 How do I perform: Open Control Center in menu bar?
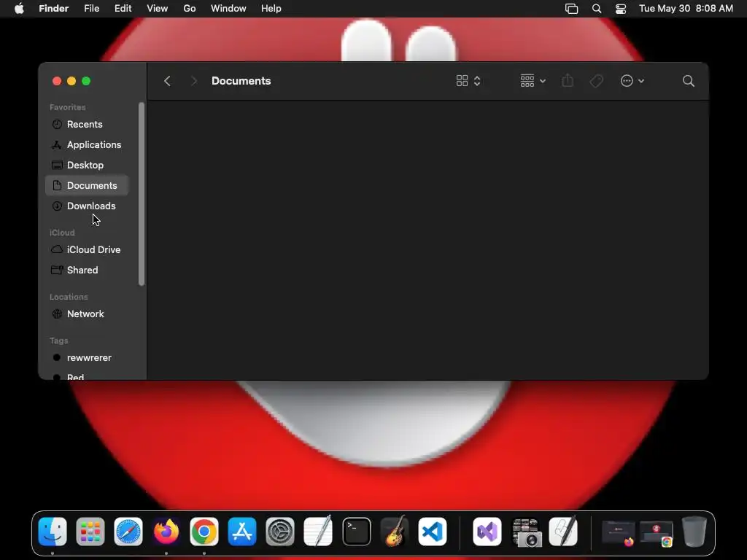tap(621, 9)
